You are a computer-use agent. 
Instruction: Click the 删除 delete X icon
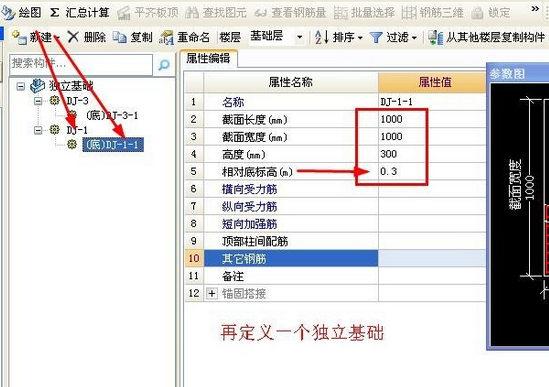click(73, 37)
